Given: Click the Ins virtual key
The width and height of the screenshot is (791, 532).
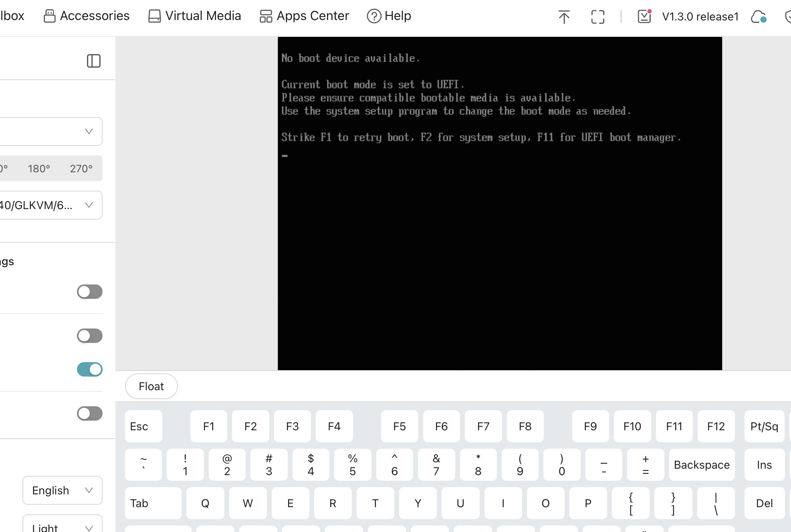Looking at the screenshot, I should pos(765,465).
